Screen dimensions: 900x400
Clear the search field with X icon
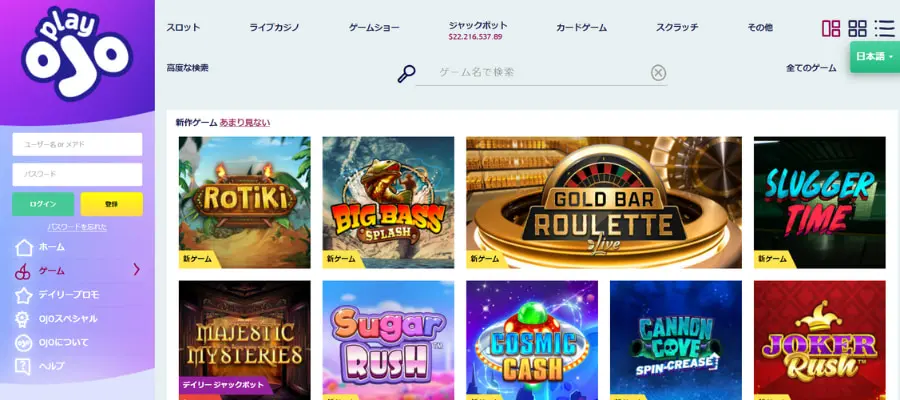[658, 73]
